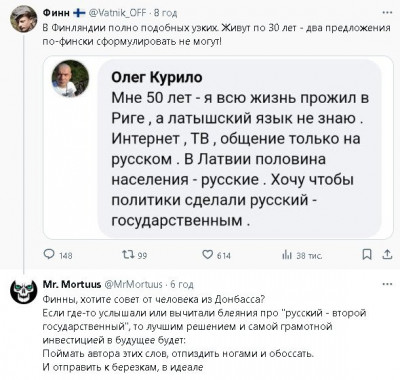Viewport: 400px width, 380px height.
Task: View analytics showing 38 тис. views
Action: coord(287,255)
